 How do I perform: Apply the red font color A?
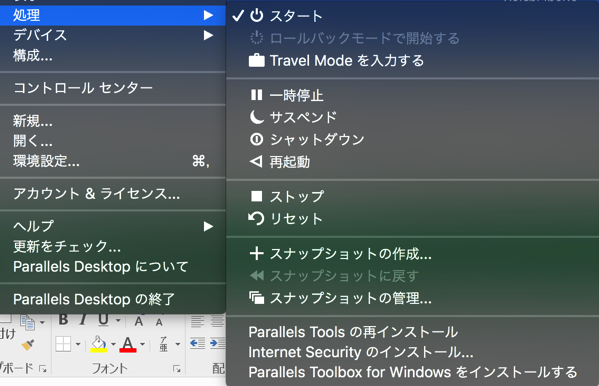pos(128,344)
